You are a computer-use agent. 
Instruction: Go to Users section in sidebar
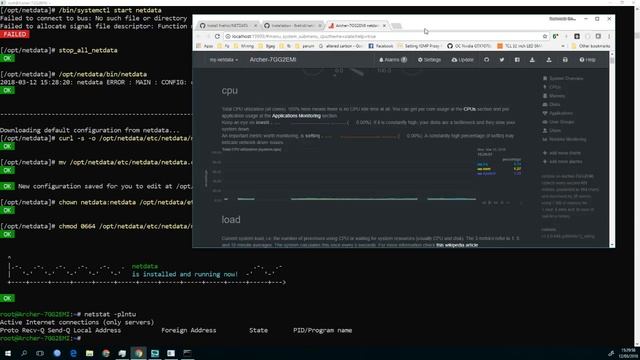551,130
